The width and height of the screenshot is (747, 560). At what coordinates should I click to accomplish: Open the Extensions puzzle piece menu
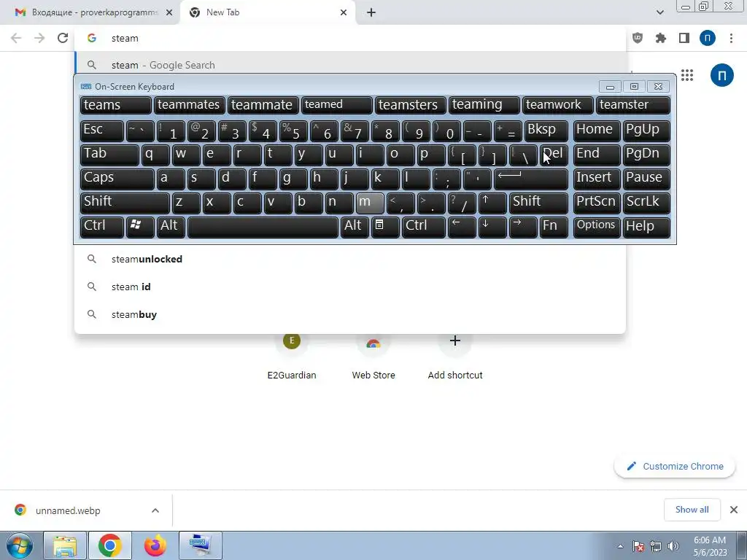click(661, 38)
